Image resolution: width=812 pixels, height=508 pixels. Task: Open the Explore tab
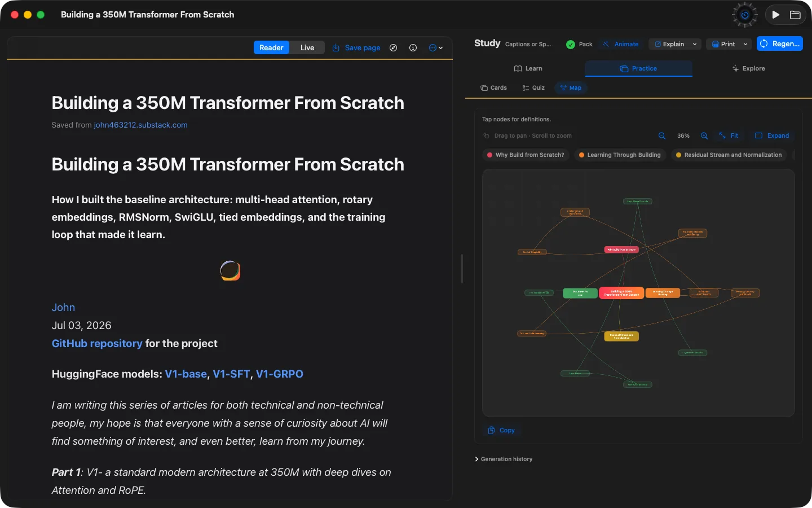[748, 69]
